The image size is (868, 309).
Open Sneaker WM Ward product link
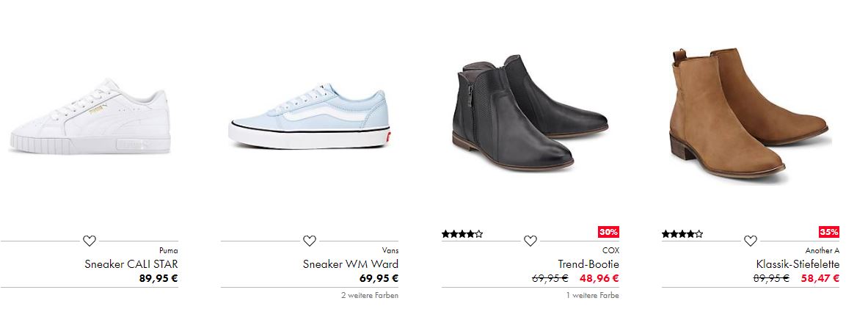[x=351, y=264]
